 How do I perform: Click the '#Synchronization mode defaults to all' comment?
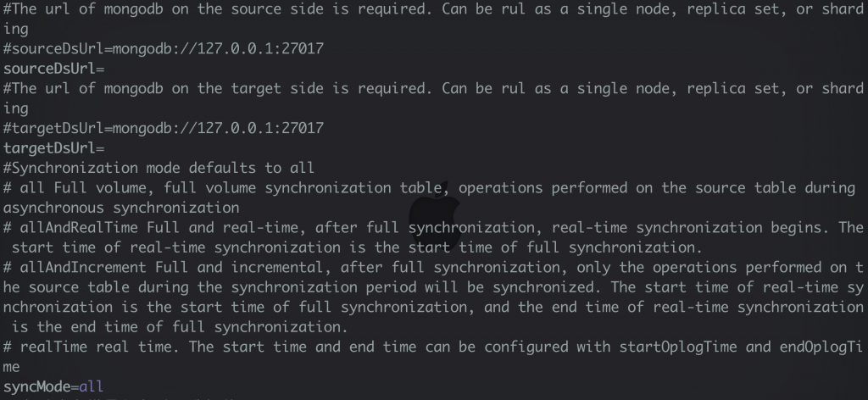pos(159,168)
